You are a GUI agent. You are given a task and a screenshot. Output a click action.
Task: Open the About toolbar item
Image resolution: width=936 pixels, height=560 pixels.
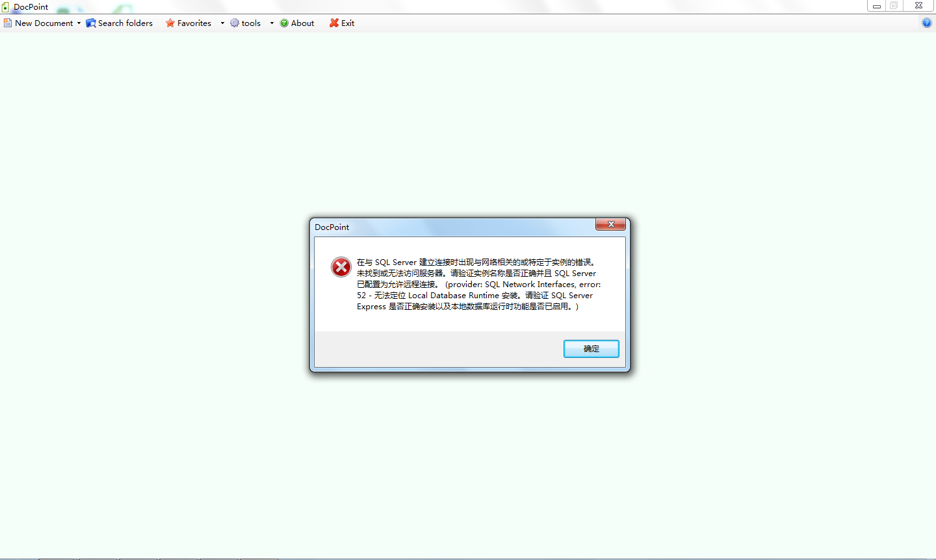(302, 23)
